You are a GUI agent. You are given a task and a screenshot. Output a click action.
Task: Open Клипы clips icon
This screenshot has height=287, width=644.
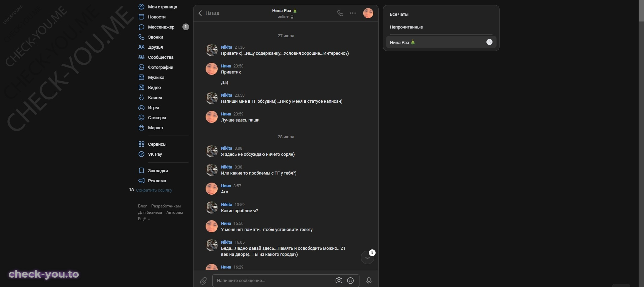(141, 97)
